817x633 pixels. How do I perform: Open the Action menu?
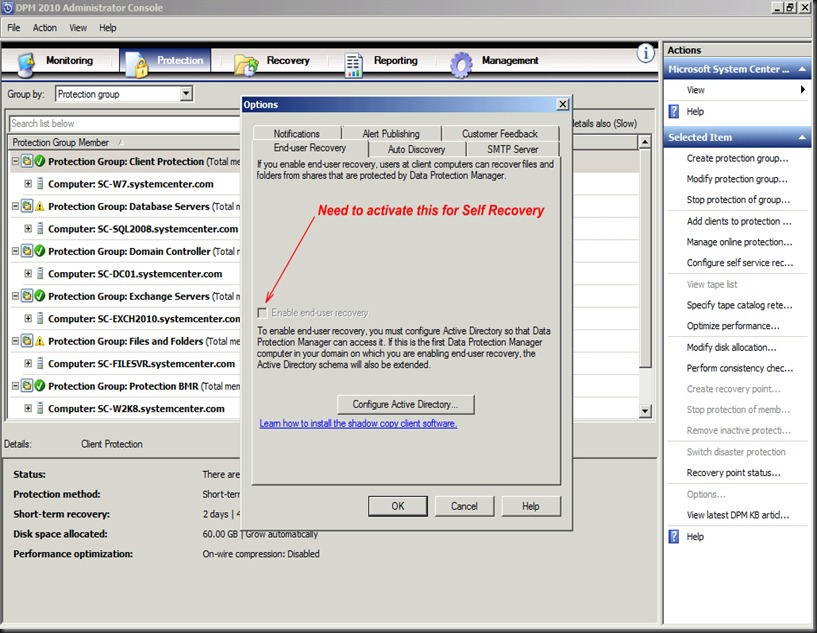coord(44,28)
